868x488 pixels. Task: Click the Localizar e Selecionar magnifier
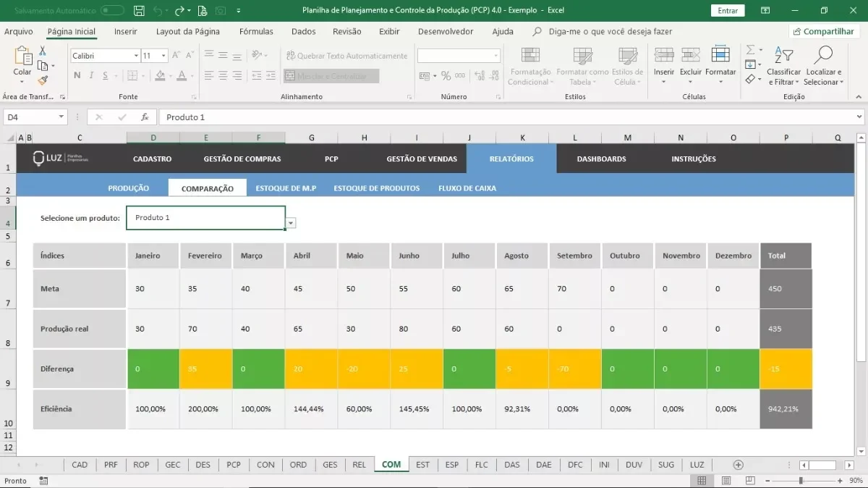823,55
